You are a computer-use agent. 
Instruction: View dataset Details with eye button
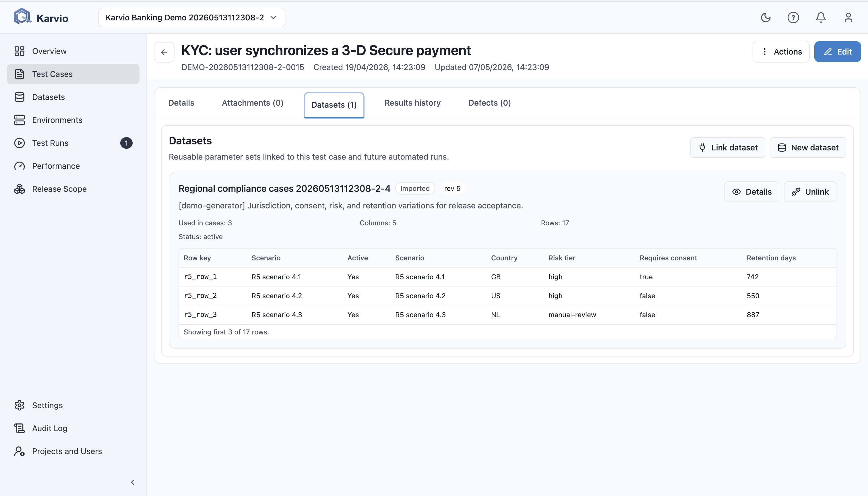[751, 192]
